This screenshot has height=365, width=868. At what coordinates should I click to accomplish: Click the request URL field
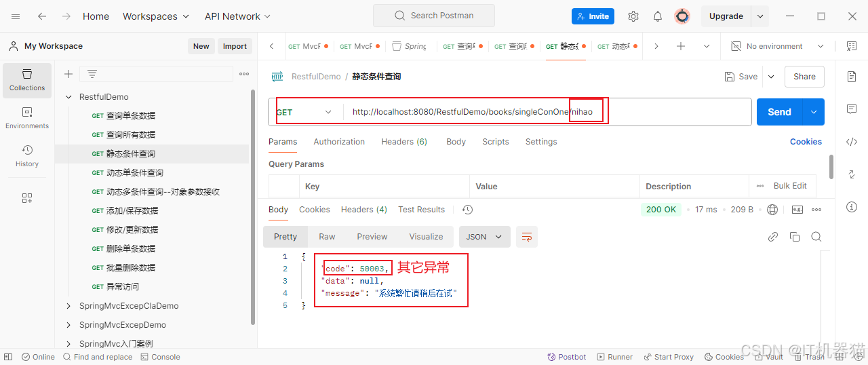pos(548,112)
